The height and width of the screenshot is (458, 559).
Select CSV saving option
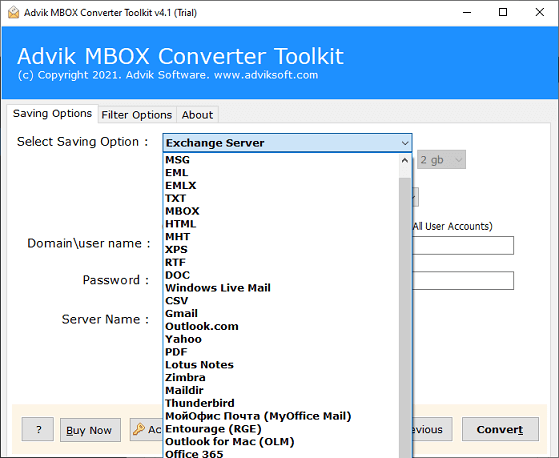tap(282, 301)
